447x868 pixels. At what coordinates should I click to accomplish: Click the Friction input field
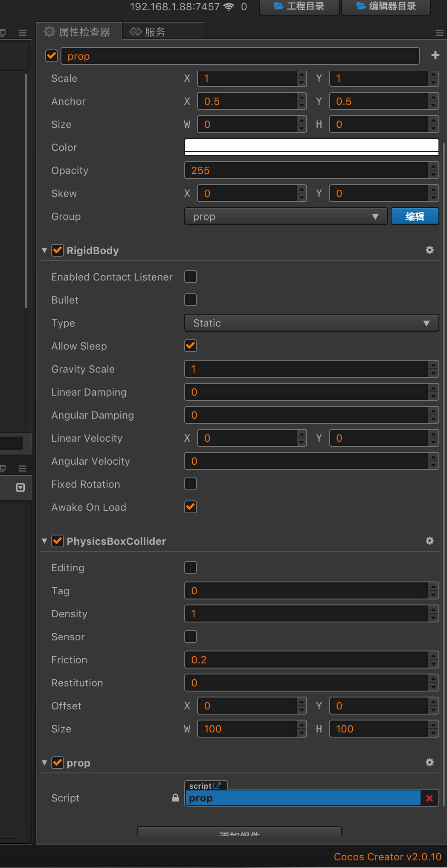pos(306,660)
